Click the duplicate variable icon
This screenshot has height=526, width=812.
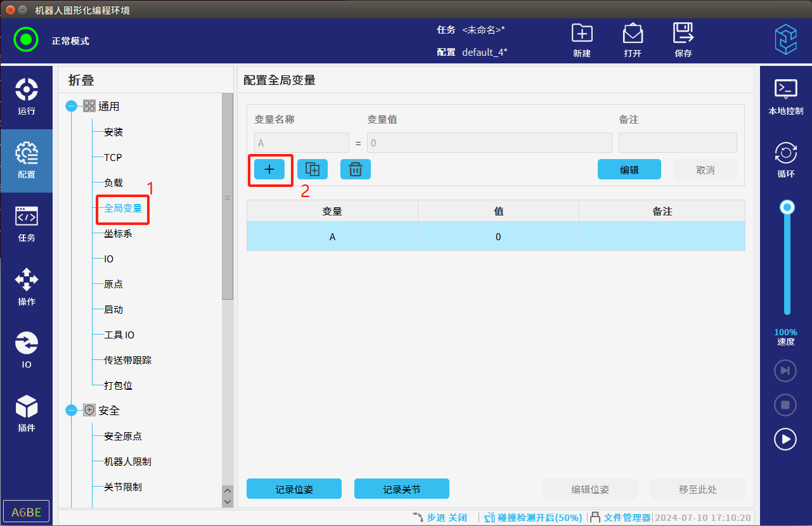313,169
